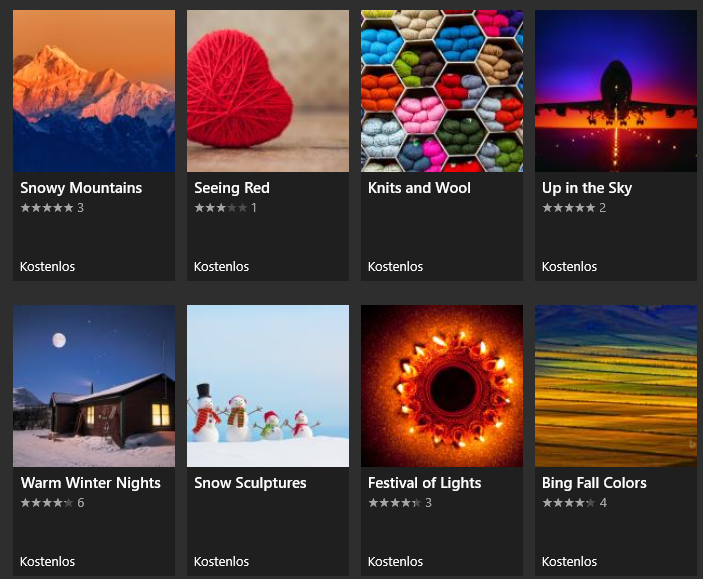Screen dimensions: 703x579
Task: Click the Bing Fall Colors title
Action: click(594, 483)
